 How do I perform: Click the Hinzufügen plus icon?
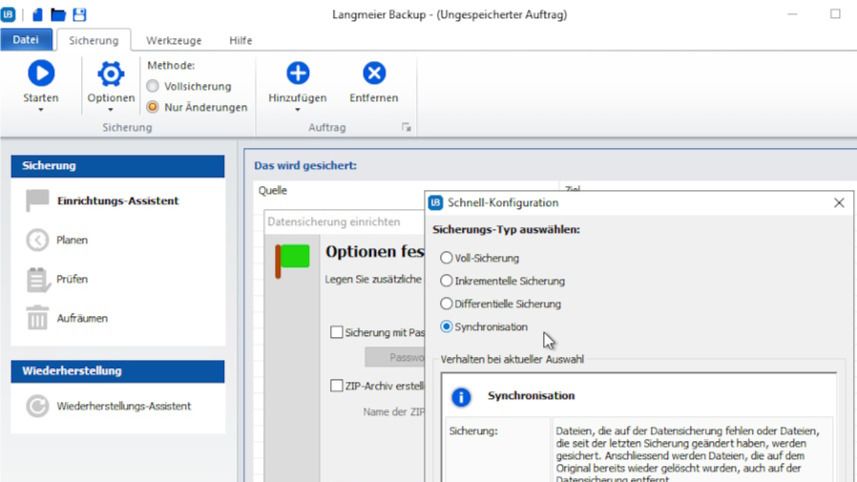pyautogui.click(x=298, y=73)
